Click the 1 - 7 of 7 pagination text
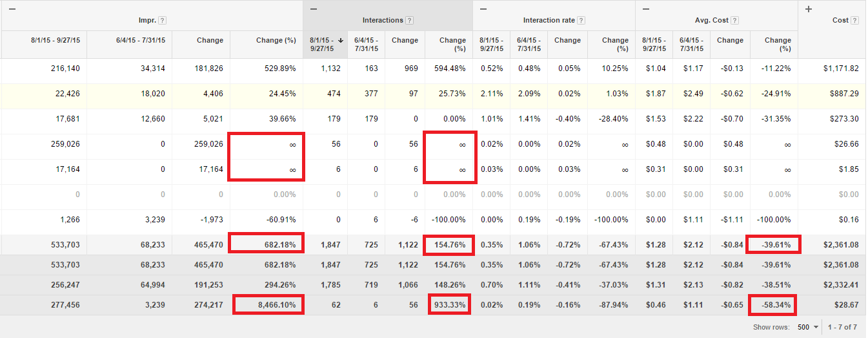868x338 pixels. click(x=842, y=327)
